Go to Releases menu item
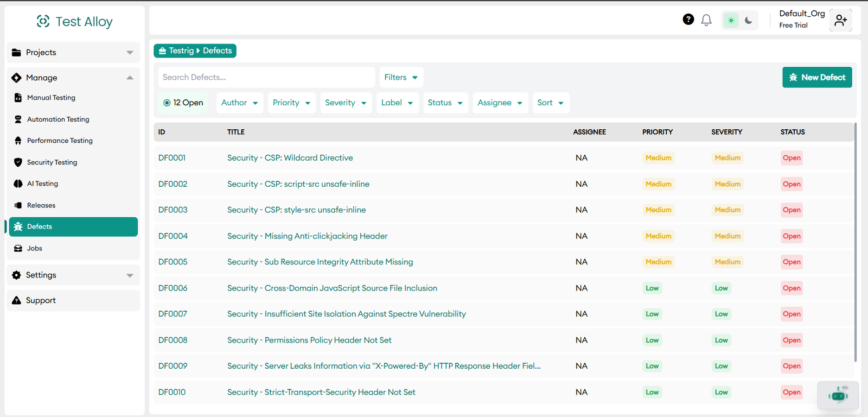Screen dimensions: 868x417 [73, 205]
